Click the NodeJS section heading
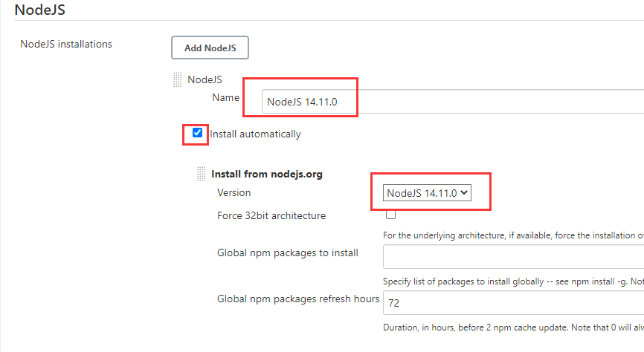The image size is (644, 352). (x=40, y=10)
